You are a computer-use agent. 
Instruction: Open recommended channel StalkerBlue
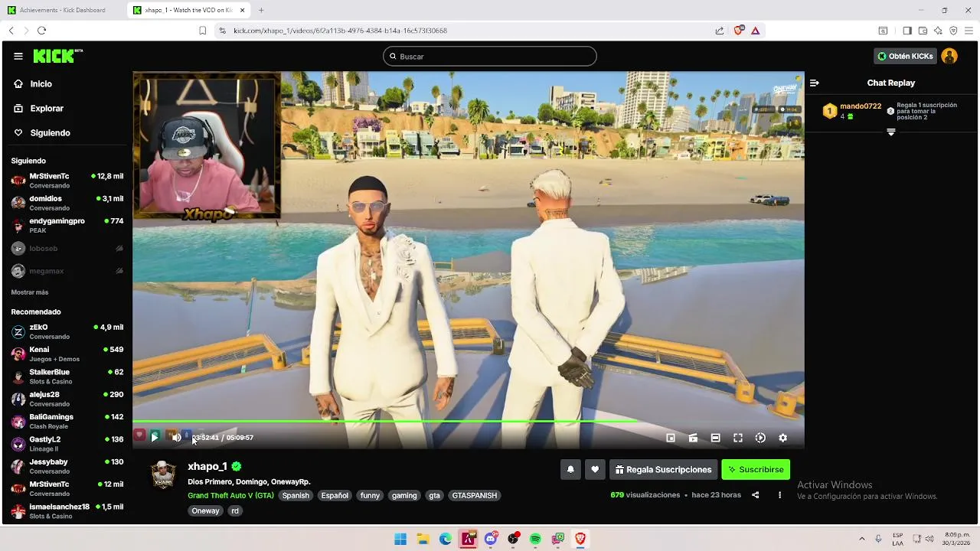(x=67, y=377)
